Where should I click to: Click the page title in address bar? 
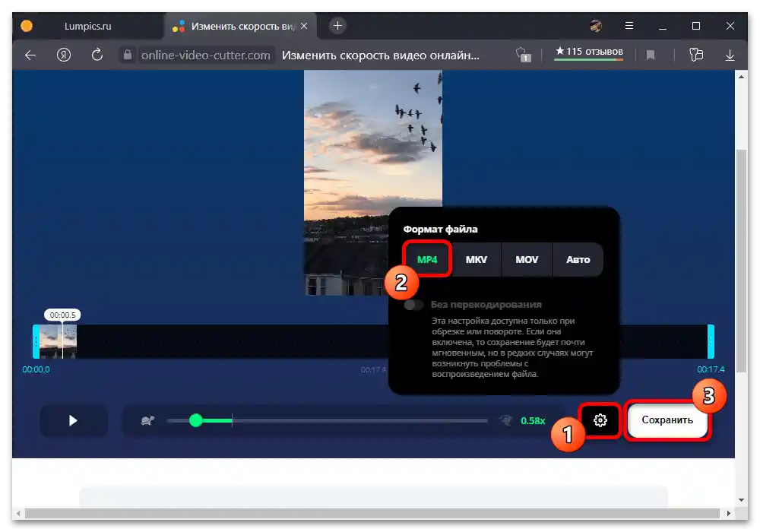coord(381,55)
